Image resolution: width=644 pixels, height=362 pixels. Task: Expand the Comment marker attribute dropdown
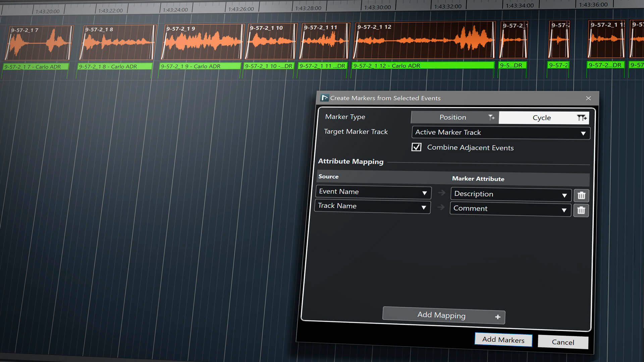coord(510,209)
